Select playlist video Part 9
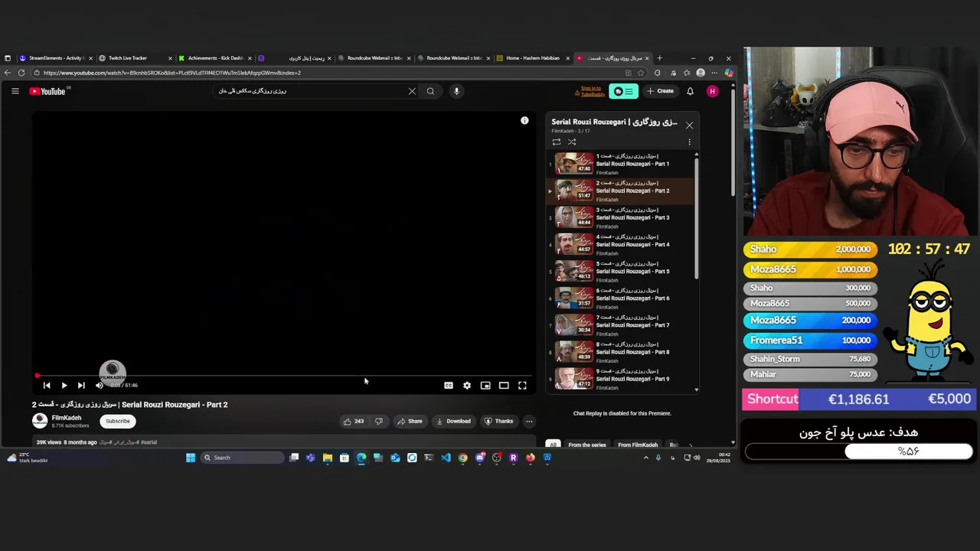This screenshot has width=980, height=551. click(x=620, y=378)
